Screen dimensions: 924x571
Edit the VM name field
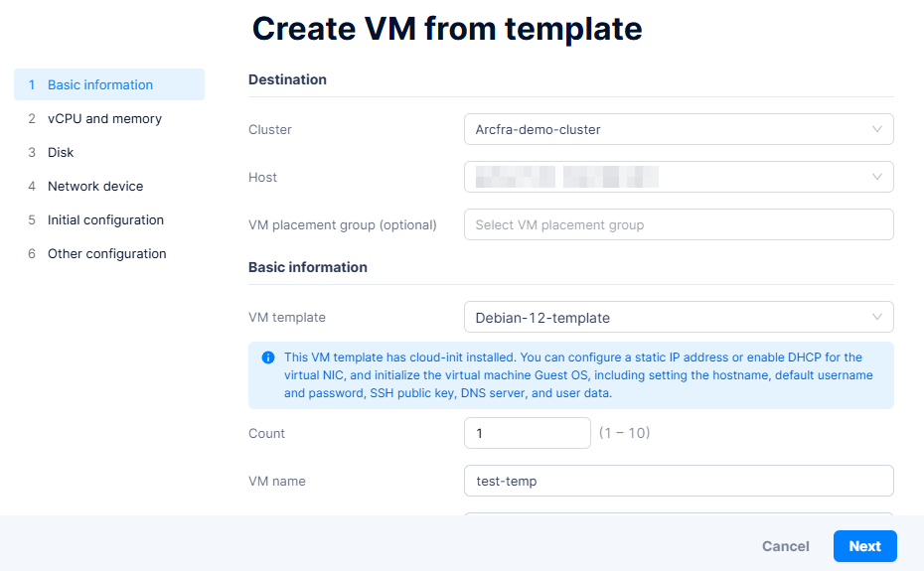click(x=679, y=481)
